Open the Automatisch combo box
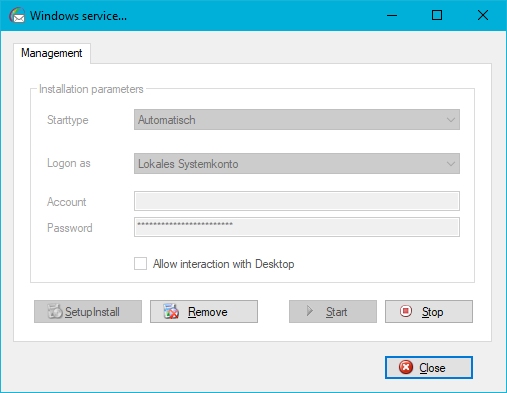Image resolution: width=507 pixels, height=393 pixels. coord(297,120)
